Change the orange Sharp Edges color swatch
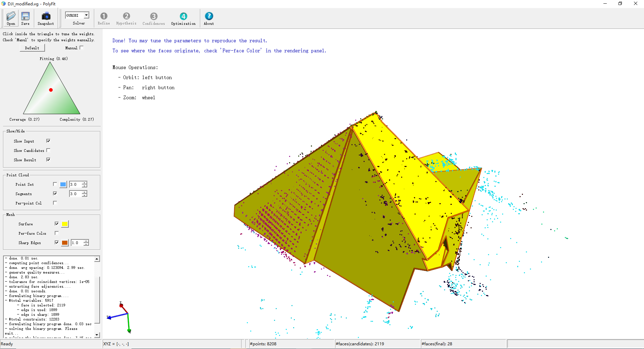This screenshot has height=349, width=644. (x=65, y=243)
